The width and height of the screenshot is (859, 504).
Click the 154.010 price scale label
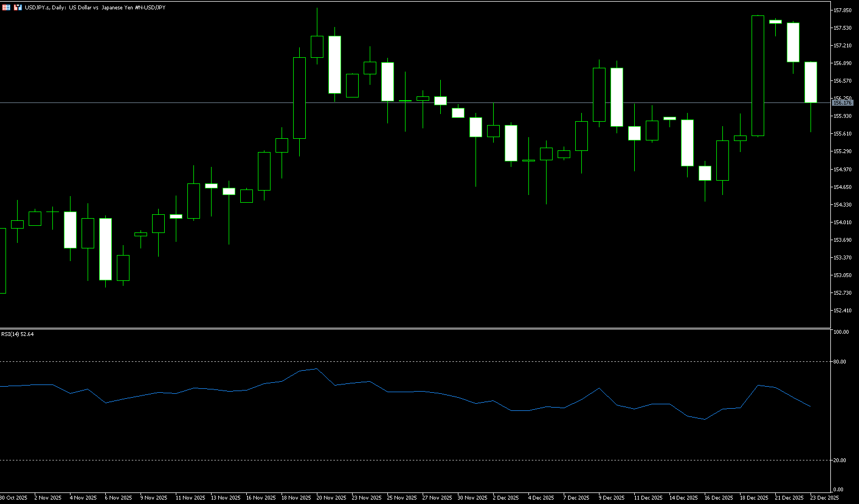click(x=842, y=223)
